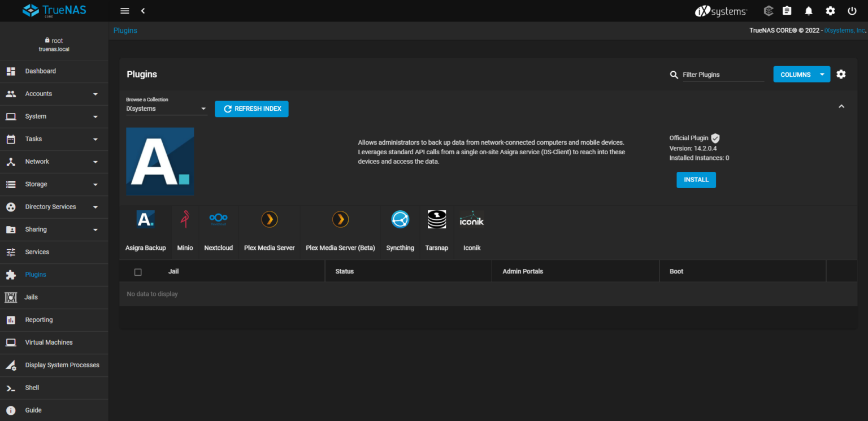
Task: Follow the iXsystems, Inc. link
Action: tap(845, 31)
